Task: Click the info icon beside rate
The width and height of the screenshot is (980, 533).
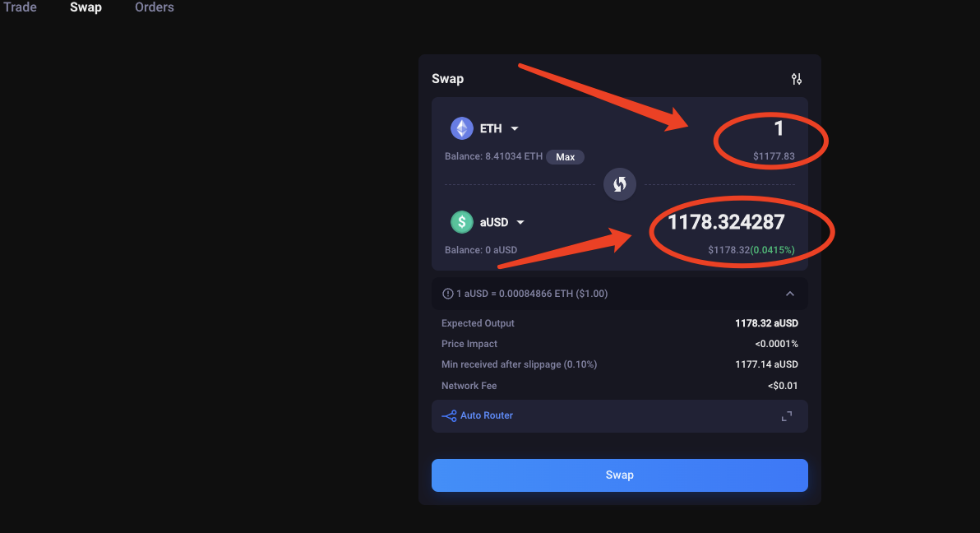Action: pos(448,294)
